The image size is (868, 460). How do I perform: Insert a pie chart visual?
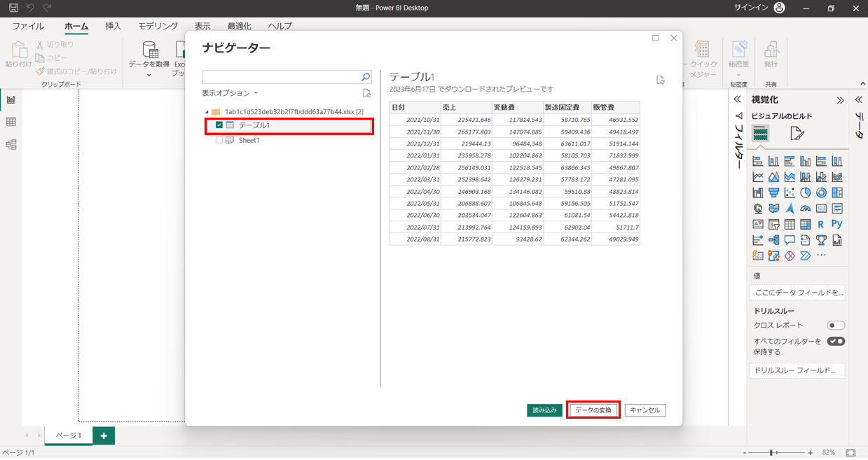click(x=806, y=193)
